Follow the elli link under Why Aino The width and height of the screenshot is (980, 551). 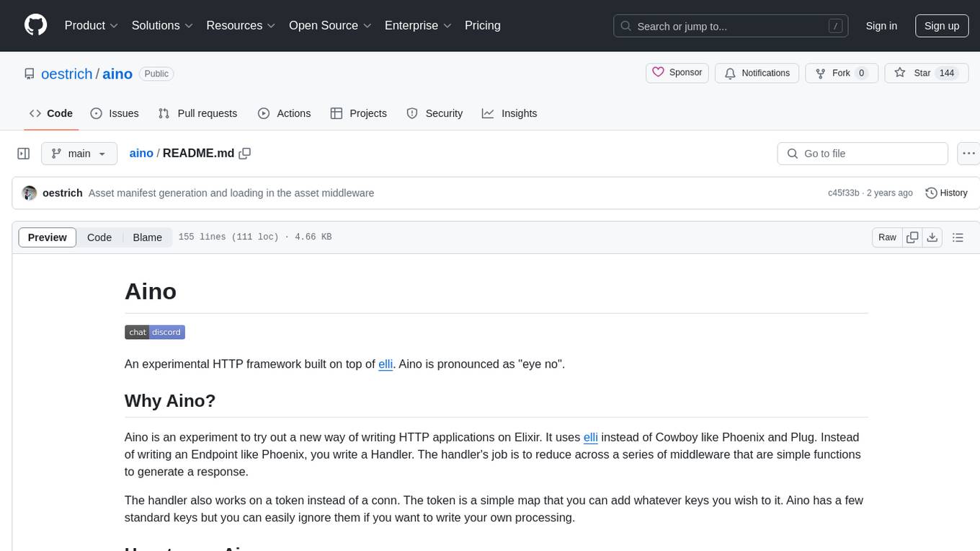click(x=591, y=437)
